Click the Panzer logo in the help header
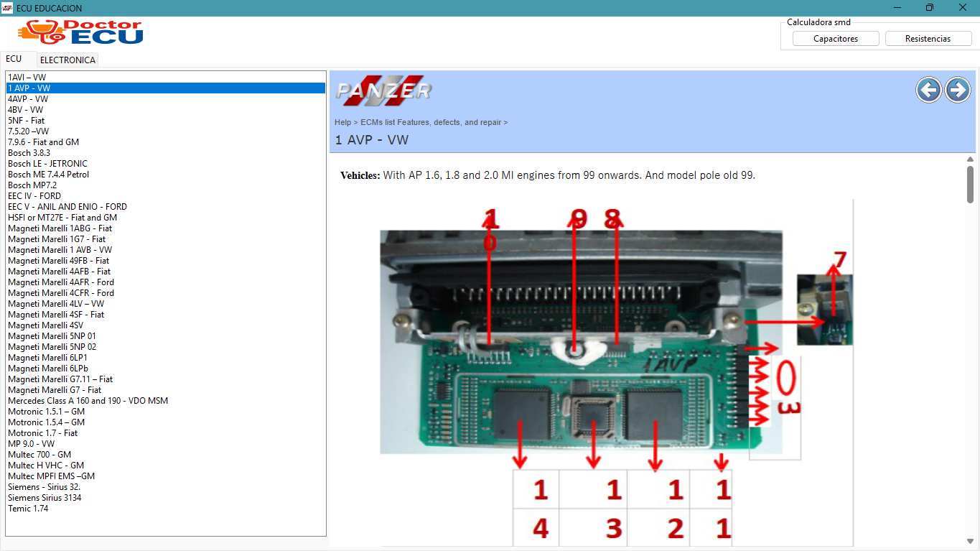Viewport: 980px width, 551px height. click(383, 90)
